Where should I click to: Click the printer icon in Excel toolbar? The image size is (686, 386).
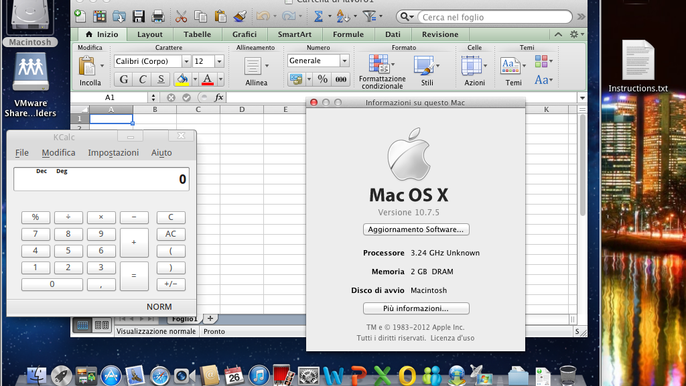coord(158,17)
